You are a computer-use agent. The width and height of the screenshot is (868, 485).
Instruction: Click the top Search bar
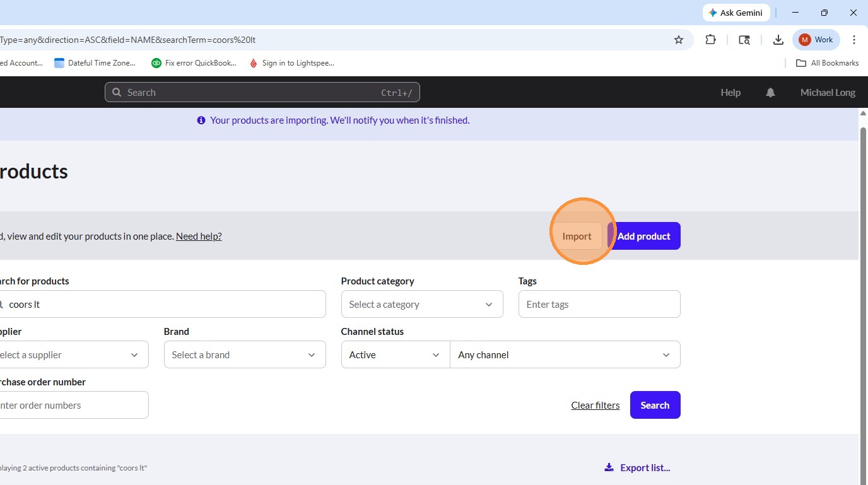[x=262, y=92]
